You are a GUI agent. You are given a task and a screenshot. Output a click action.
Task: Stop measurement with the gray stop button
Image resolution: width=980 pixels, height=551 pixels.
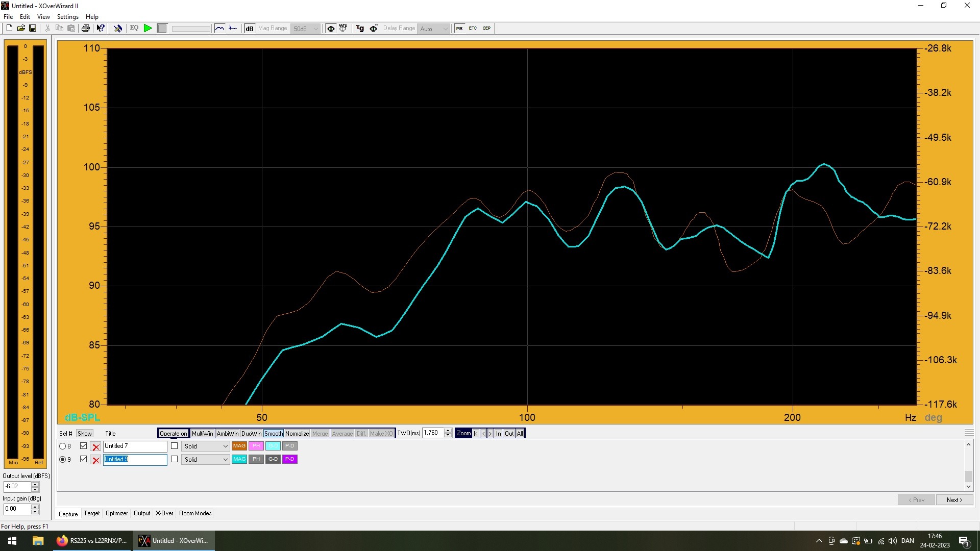(162, 29)
